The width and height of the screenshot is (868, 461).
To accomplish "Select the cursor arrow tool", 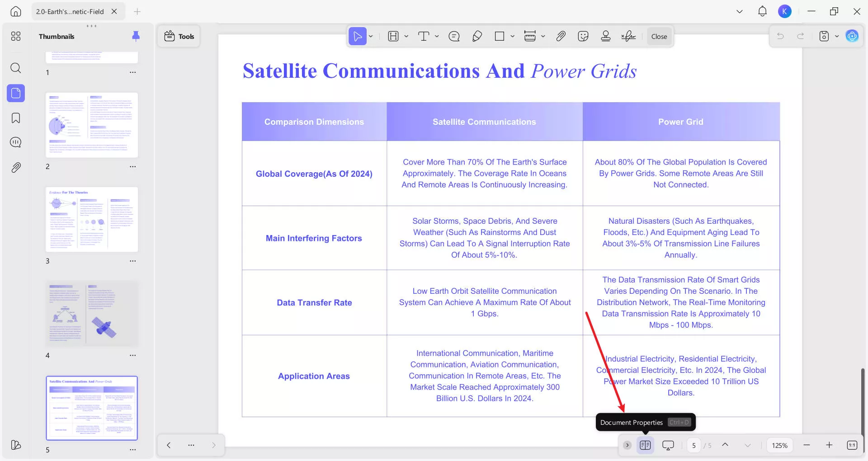I will point(357,37).
